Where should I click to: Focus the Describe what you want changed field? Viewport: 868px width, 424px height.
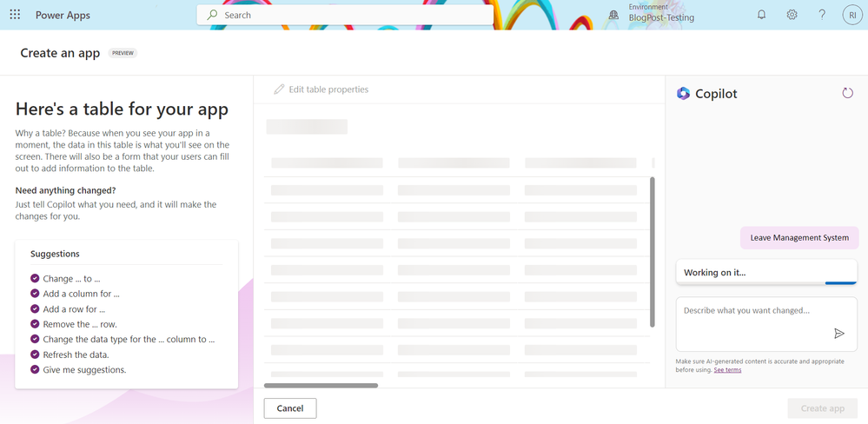[x=766, y=324]
